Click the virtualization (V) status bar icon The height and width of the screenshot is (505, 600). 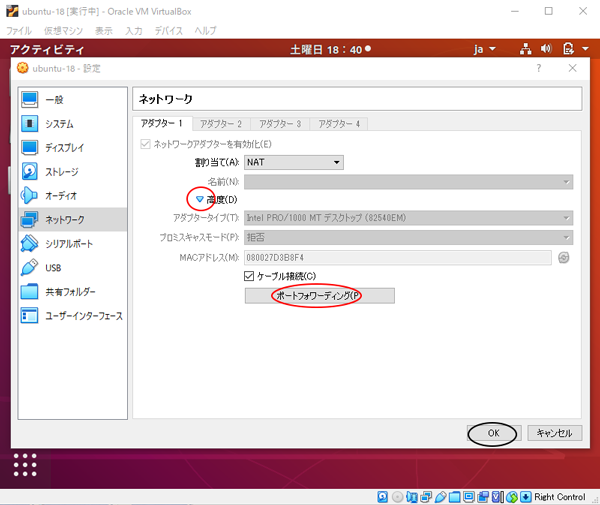click(497, 497)
